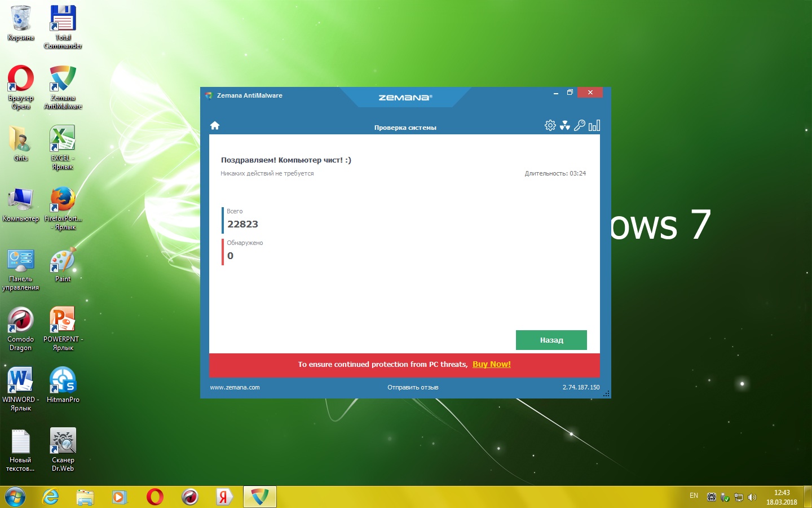This screenshot has width=812, height=508.
Task: Select Панель управления desktop icon
Action: (21, 269)
